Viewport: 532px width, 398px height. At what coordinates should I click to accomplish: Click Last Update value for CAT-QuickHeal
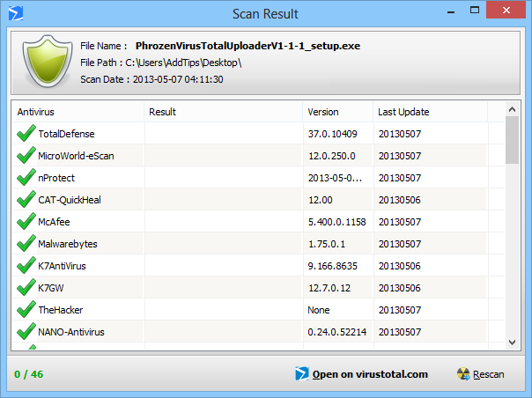[400, 200]
